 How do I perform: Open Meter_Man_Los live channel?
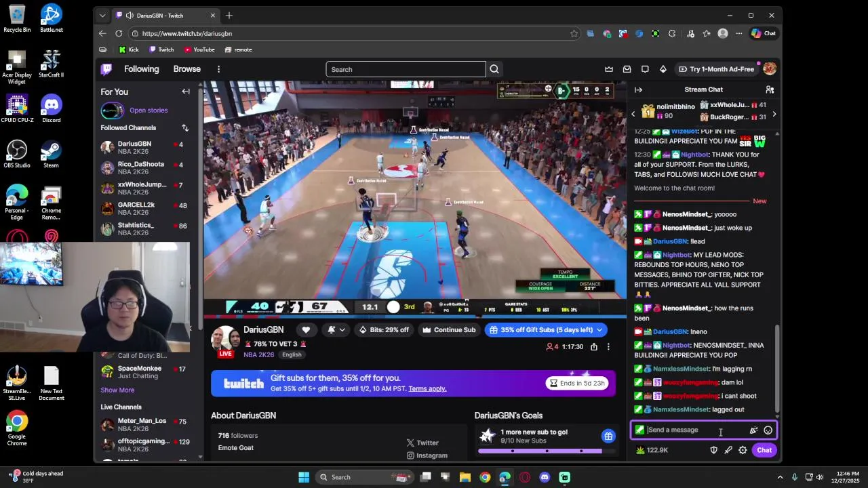pyautogui.click(x=145, y=425)
